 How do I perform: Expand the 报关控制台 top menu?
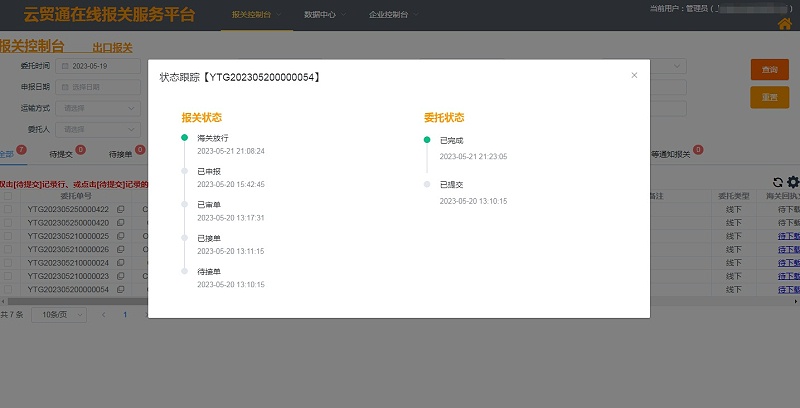257,15
